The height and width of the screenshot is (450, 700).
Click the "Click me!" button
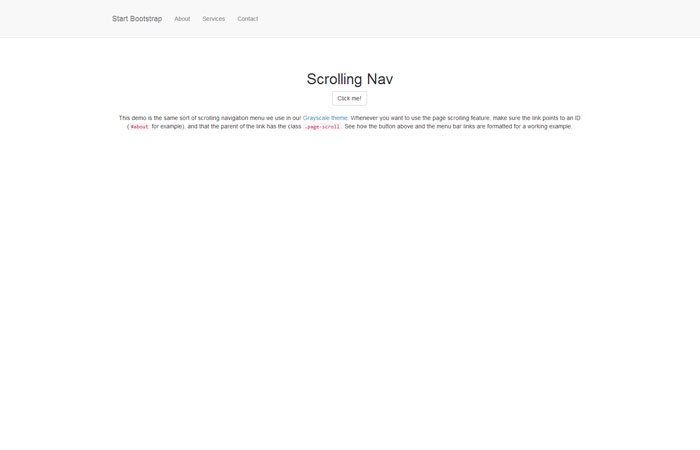[x=349, y=98]
